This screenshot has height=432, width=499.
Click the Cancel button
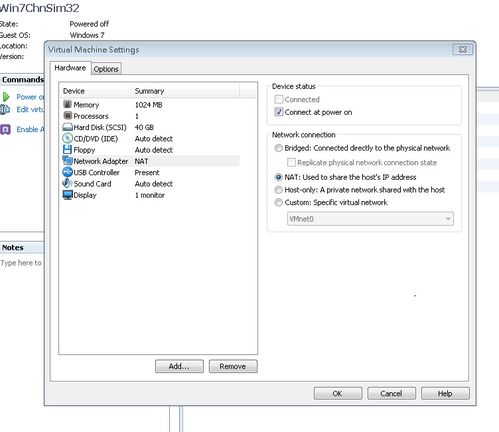point(391,393)
